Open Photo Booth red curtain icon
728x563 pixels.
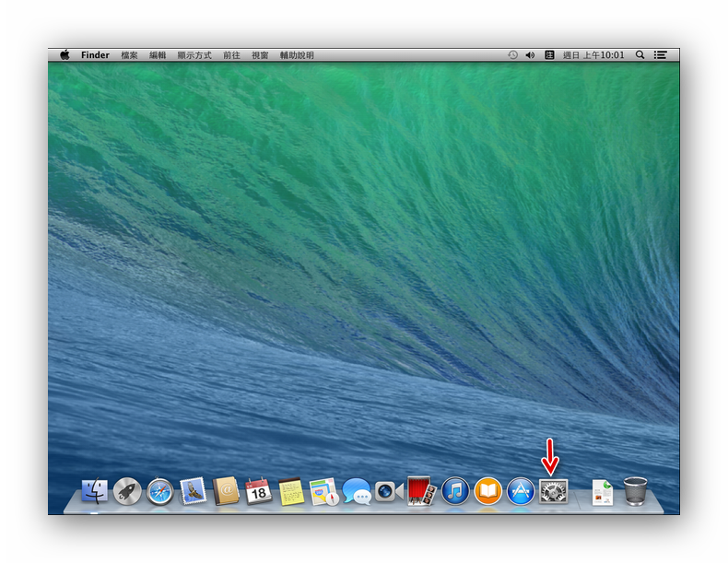click(x=421, y=490)
